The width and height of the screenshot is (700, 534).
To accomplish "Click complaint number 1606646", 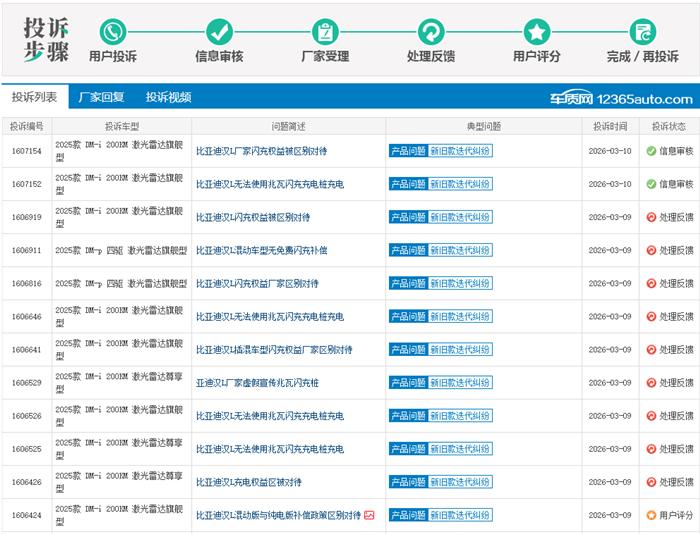I will [x=26, y=317].
